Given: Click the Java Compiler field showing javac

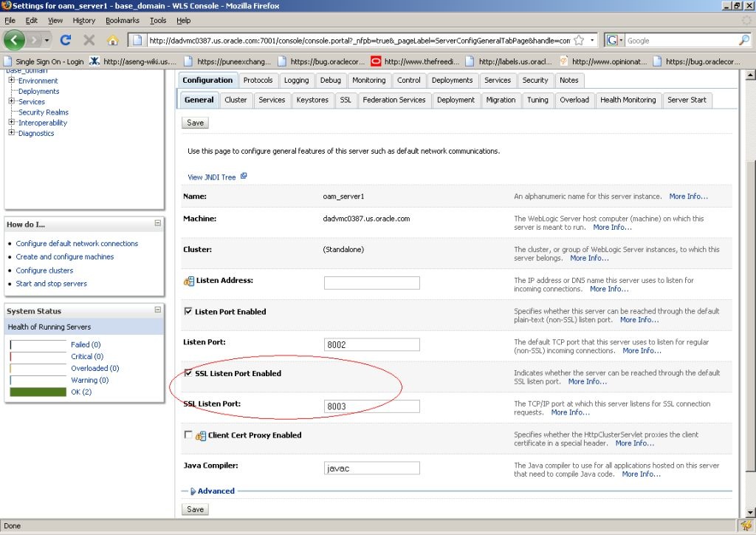Looking at the screenshot, I should pyautogui.click(x=372, y=468).
